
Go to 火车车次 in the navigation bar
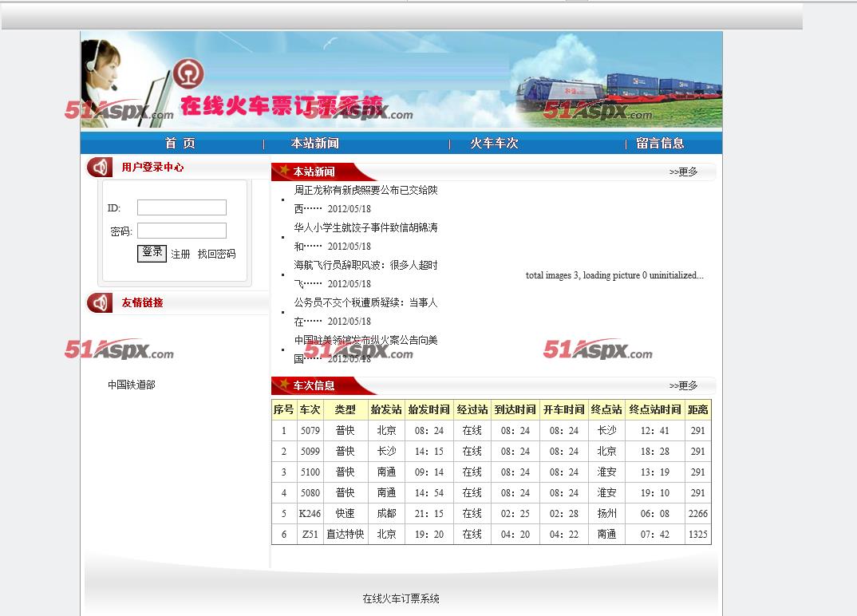[x=494, y=144]
